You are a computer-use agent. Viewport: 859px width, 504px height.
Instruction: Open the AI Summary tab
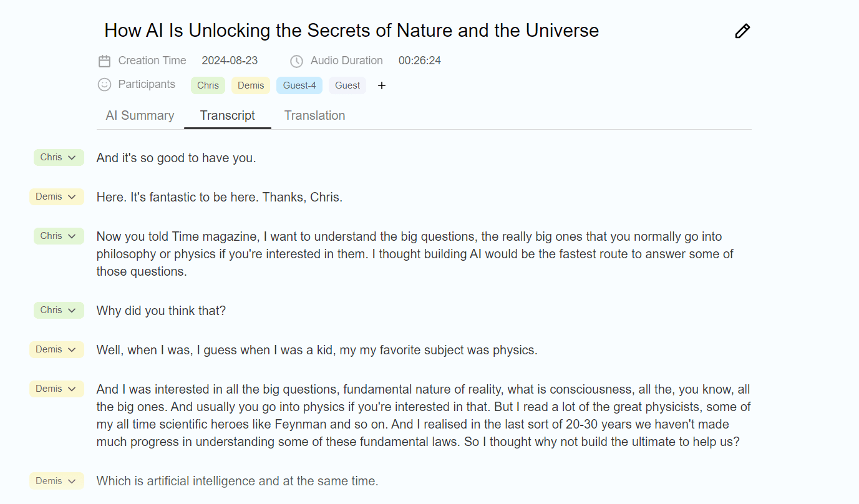[140, 115]
